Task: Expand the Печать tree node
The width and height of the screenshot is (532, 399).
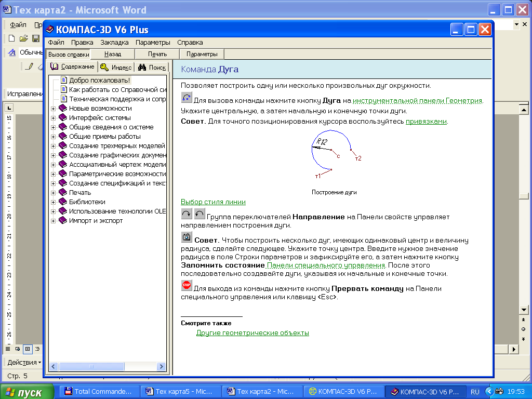Action: (54, 193)
